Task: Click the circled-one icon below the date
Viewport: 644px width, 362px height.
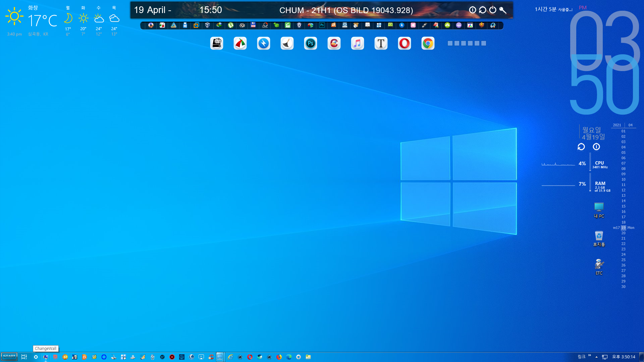Action: click(596, 147)
